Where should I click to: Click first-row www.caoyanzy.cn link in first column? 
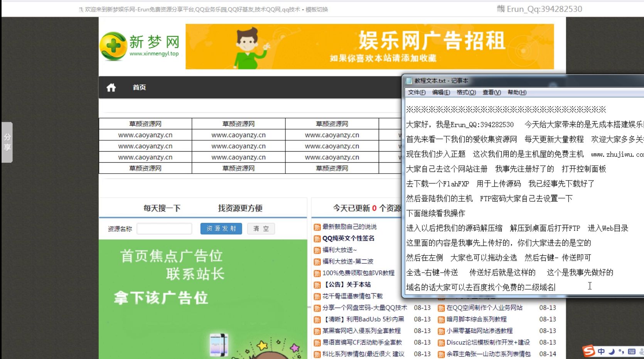pos(145,135)
